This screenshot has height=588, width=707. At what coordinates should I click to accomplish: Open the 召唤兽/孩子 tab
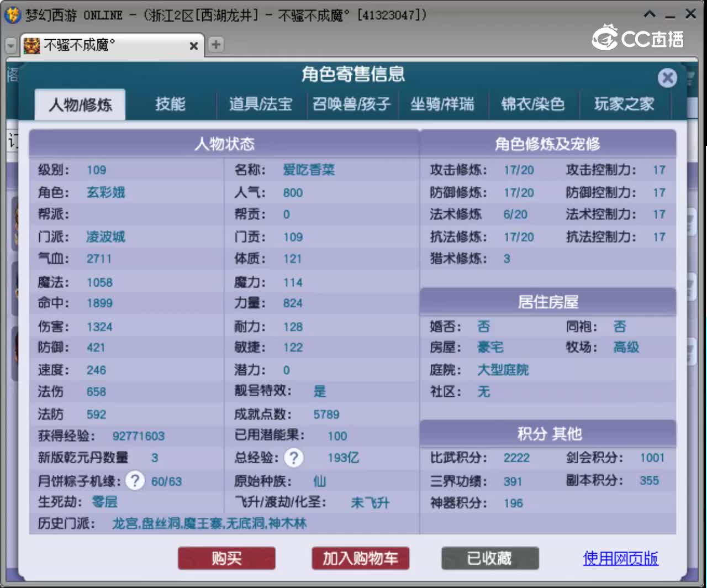352,104
